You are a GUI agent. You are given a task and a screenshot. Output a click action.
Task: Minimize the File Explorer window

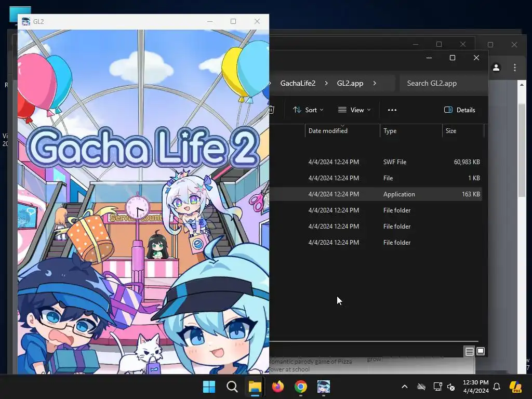pos(429,58)
